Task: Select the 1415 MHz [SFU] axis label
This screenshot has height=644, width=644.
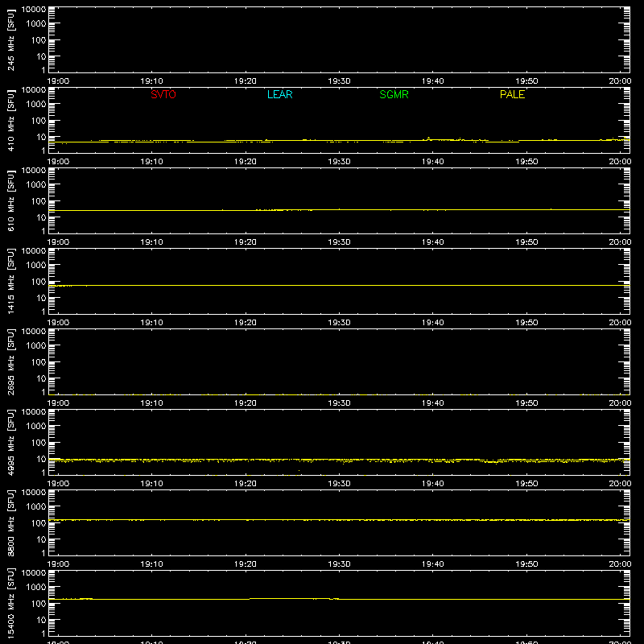Action: (10, 281)
